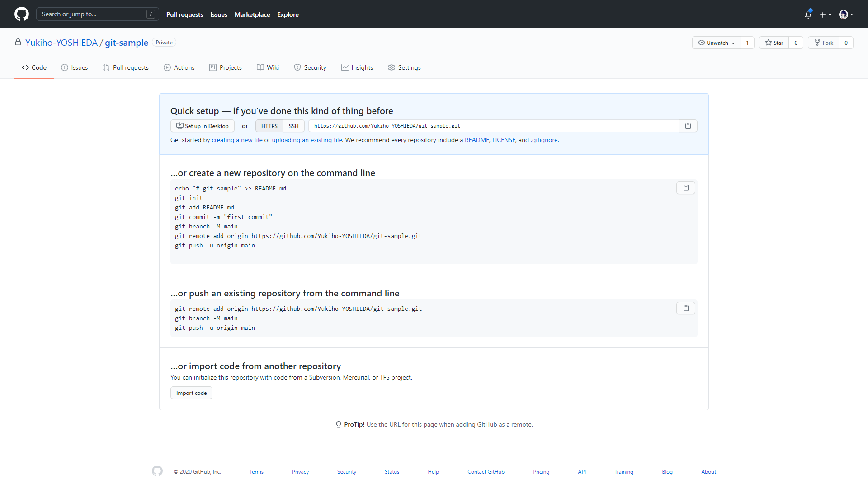Switch clone URL to SSH

tap(293, 126)
